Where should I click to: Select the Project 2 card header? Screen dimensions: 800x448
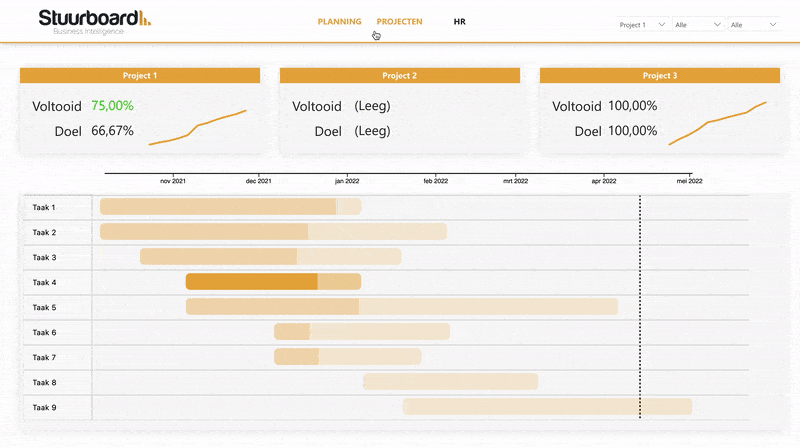400,76
